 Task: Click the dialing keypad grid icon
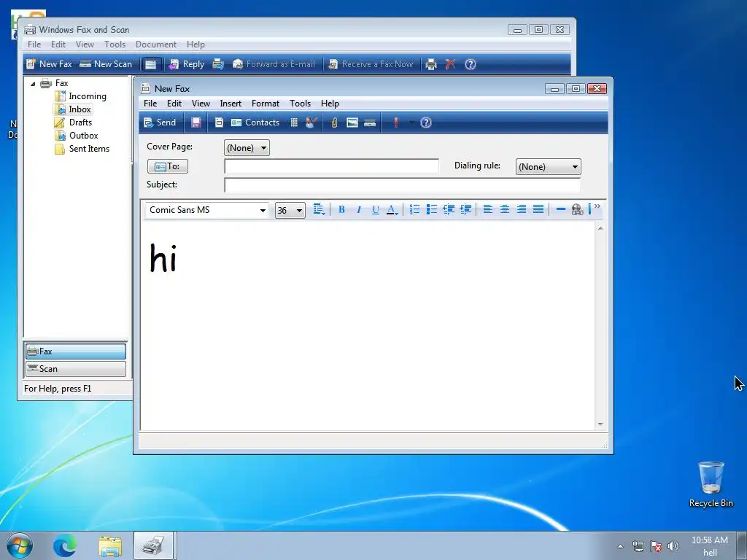[294, 122]
